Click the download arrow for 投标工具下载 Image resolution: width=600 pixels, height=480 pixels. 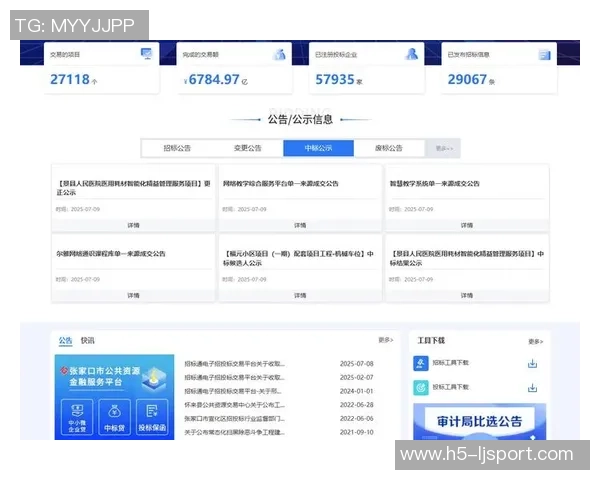533,387
